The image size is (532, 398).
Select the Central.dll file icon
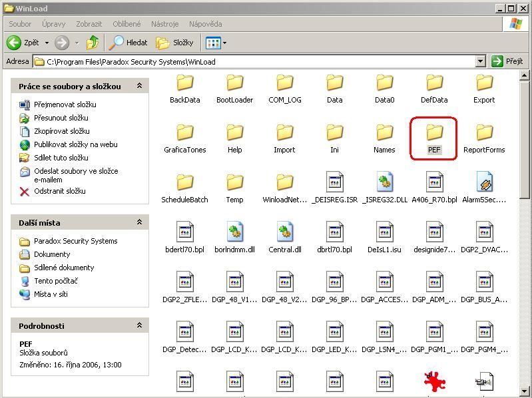(285, 232)
